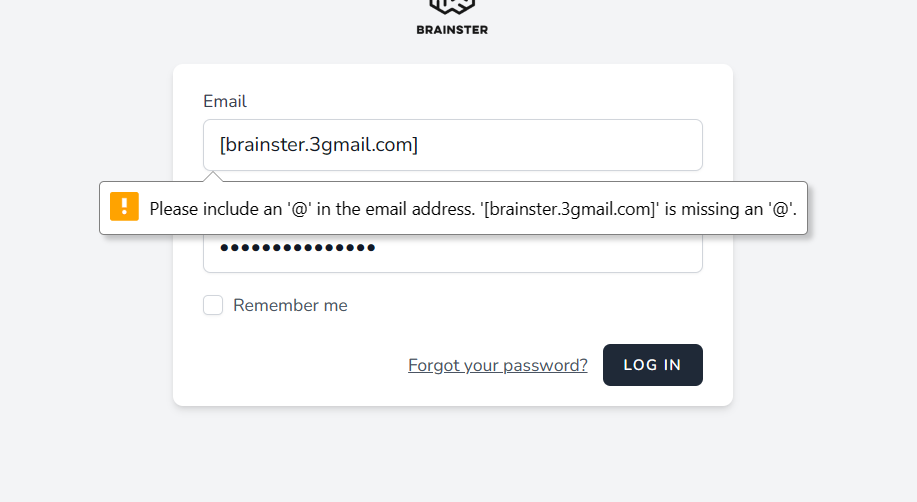Focus the Email input field
Viewport: 917px width, 502px height.
pos(452,145)
